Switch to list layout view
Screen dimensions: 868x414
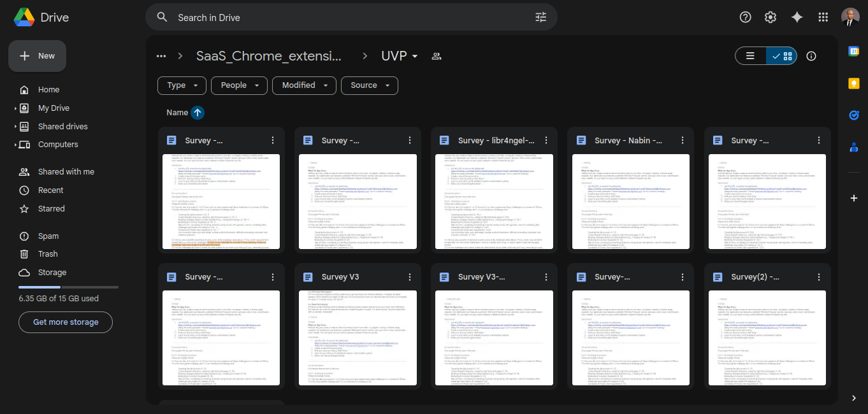coord(751,56)
